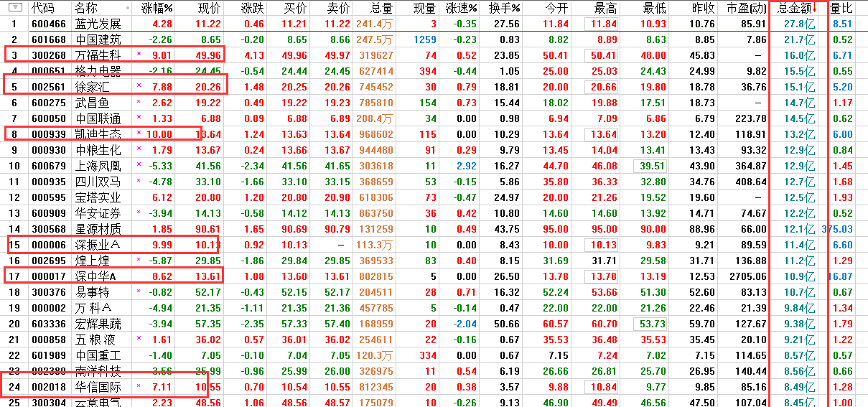Select 中国重工 stock name
868x407 pixels.
98,355
